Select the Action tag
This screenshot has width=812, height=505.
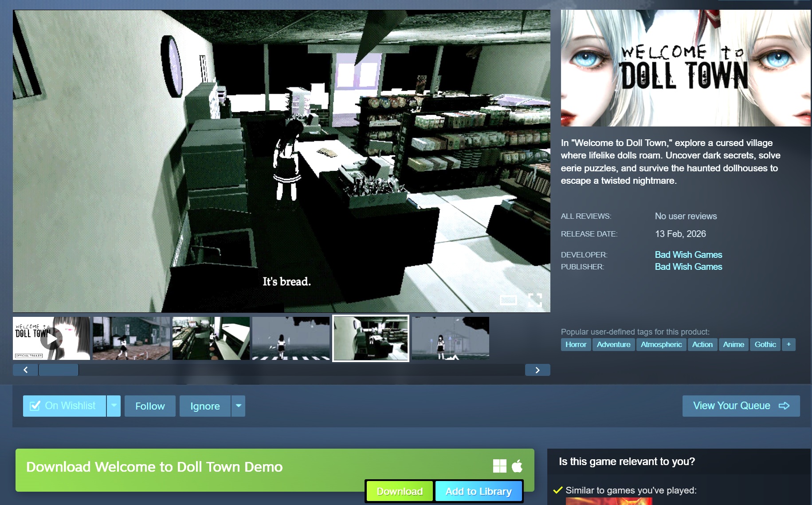[x=702, y=344]
